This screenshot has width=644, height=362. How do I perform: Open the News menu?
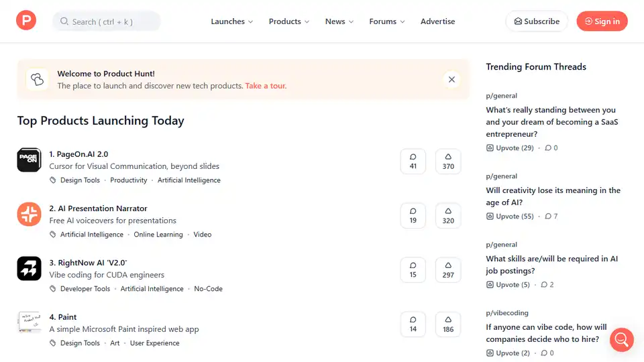(x=339, y=21)
